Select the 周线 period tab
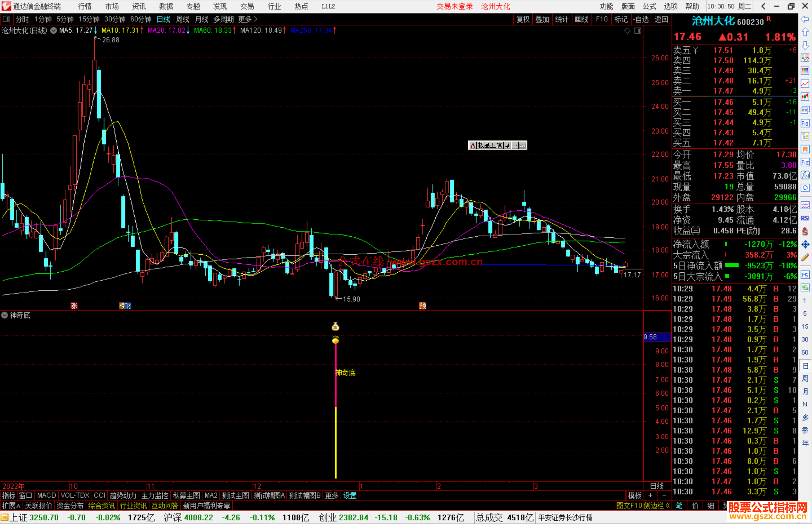 183,19
